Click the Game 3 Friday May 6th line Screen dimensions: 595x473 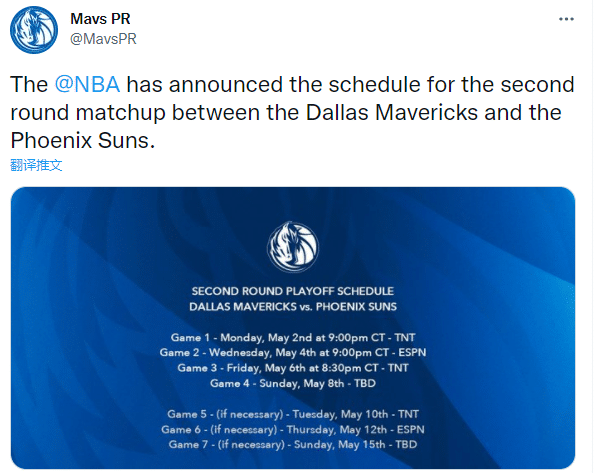[x=293, y=368]
